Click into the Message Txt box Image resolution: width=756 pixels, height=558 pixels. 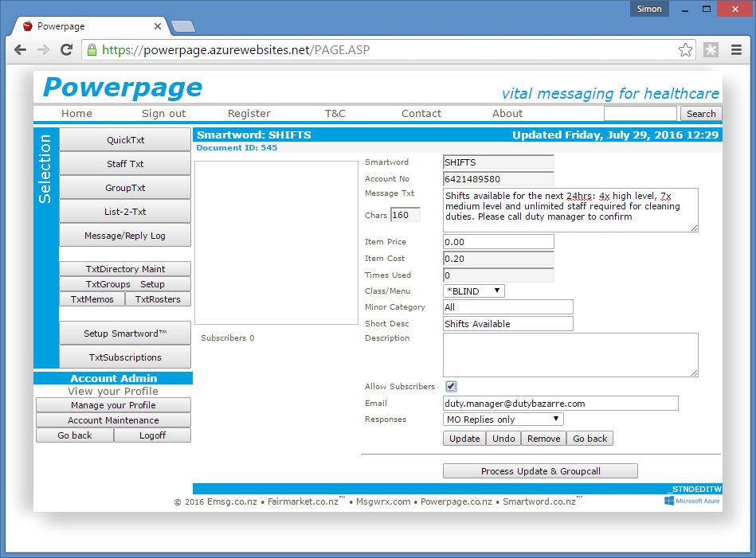coord(570,210)
